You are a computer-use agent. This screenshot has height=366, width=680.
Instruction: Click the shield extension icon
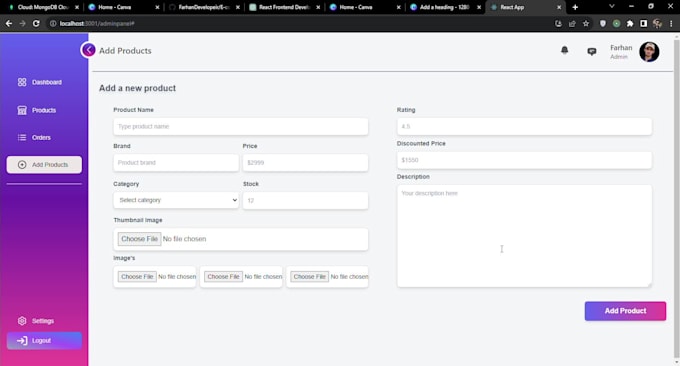[602, 23]
